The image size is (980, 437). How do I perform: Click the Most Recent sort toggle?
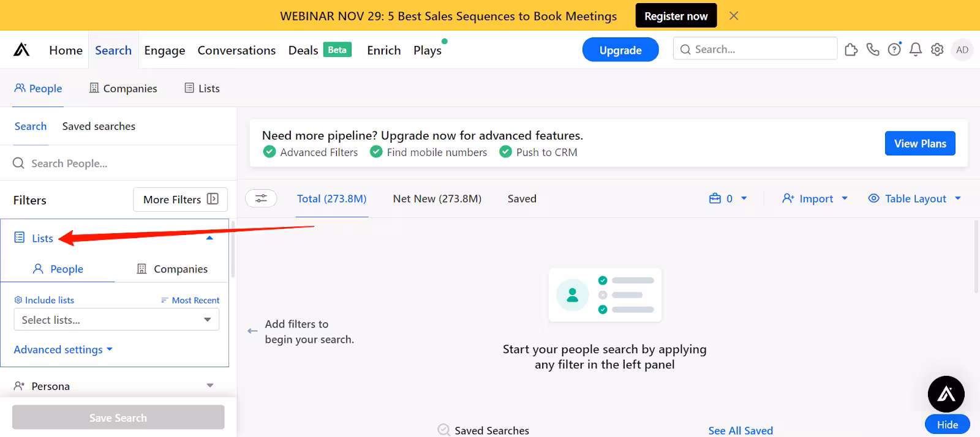click(x=190, y=300)
